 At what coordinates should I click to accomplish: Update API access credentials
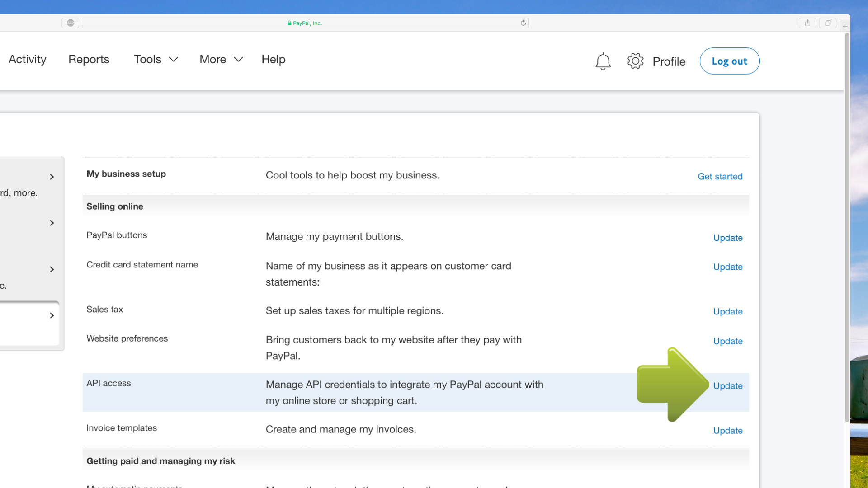(x=728, y=386)
